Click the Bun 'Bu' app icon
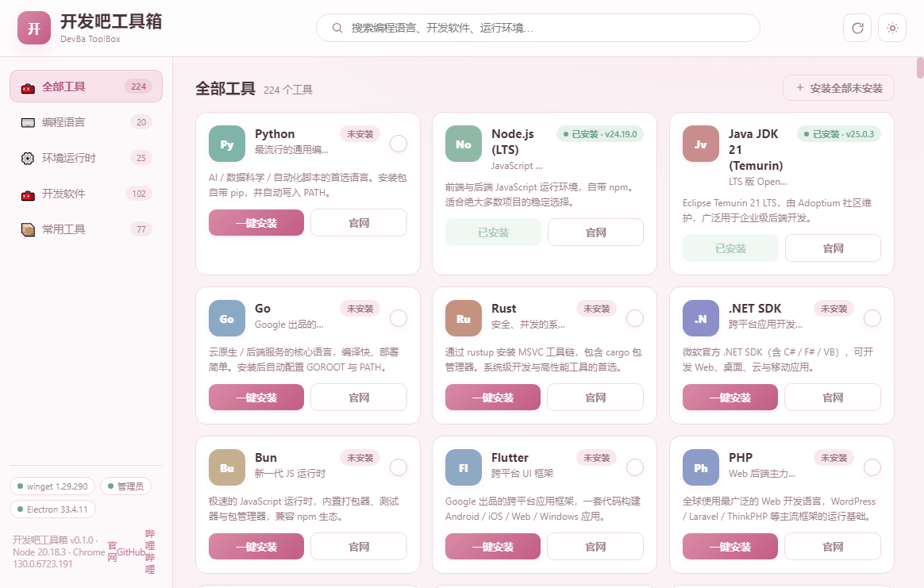This screenshot has height=588, width=924. [227, 467]
